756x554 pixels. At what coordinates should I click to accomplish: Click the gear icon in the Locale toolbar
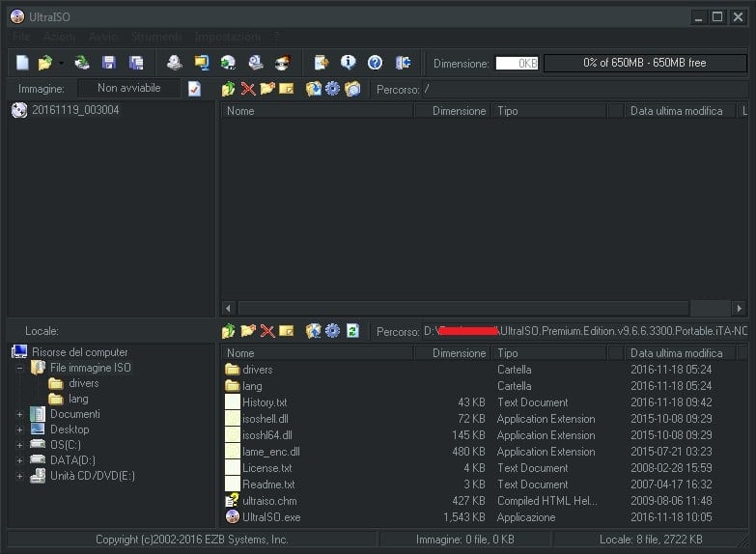(x=333, y=331)
